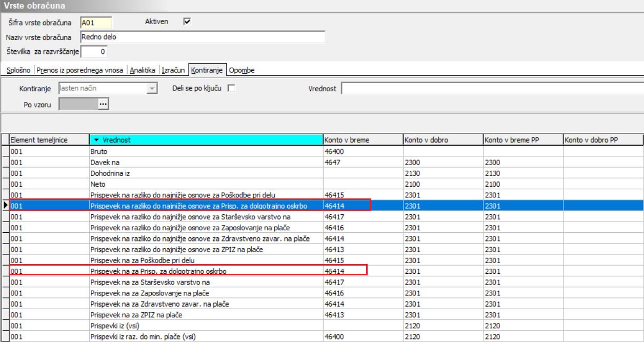Click the current row indicator arrow
Image resolution: width=644 pixels, height=342 pixels.
5,206
